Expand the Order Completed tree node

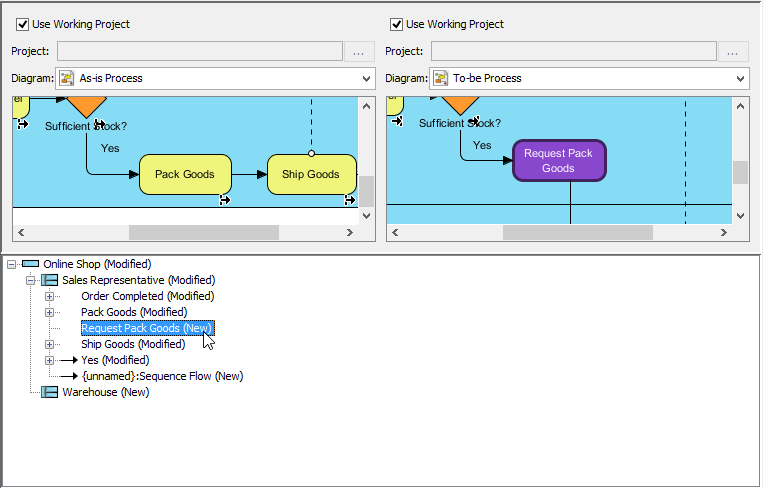[49, 296]
